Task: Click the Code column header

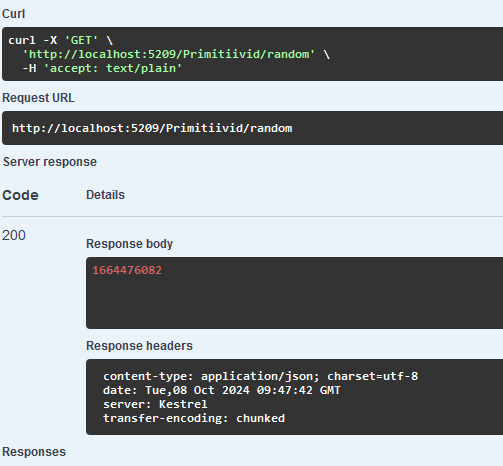Action: pos(20,195)
